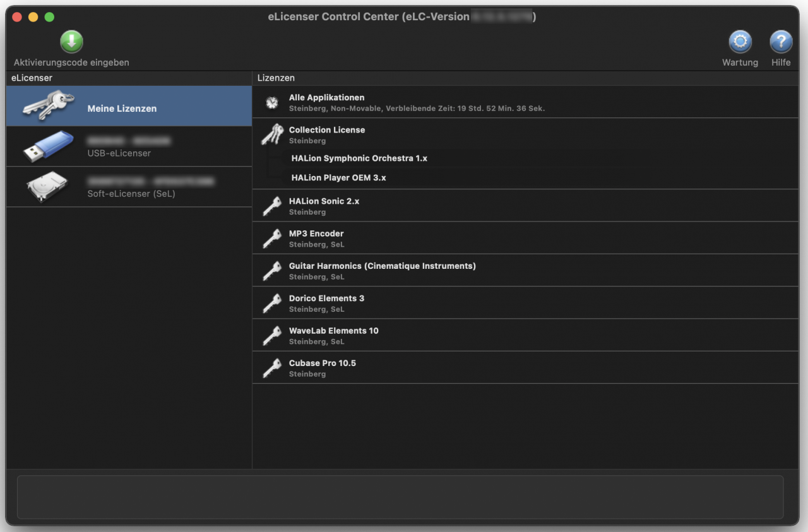This screenshot has width=808, height=532.
Task: Select the Dorico Elements 3 license
Action: point(525,303)
